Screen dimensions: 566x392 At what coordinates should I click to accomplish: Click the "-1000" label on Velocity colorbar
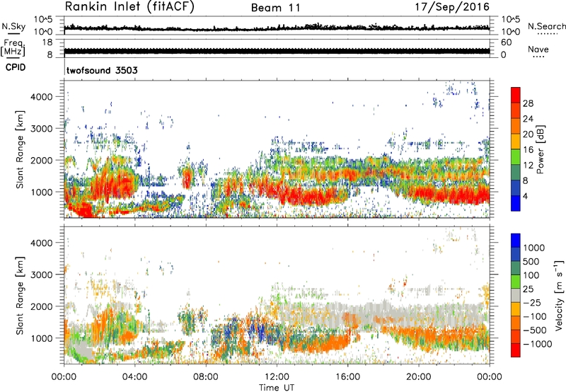538,344
